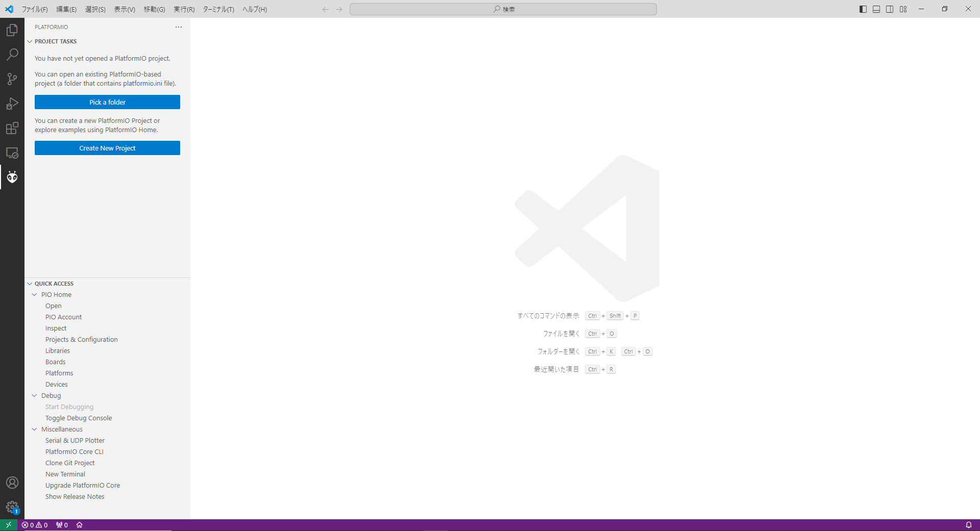Toggle the bottom panel visibility
Screen dimensions: 980x531
click(876, 9)
